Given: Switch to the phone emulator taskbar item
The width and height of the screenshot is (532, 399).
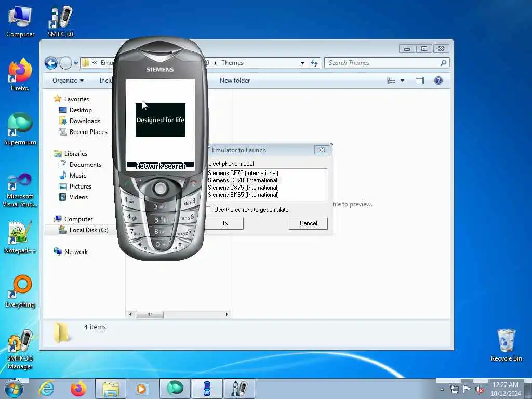Looking at the screenshot, I should [x=207, y=389].
